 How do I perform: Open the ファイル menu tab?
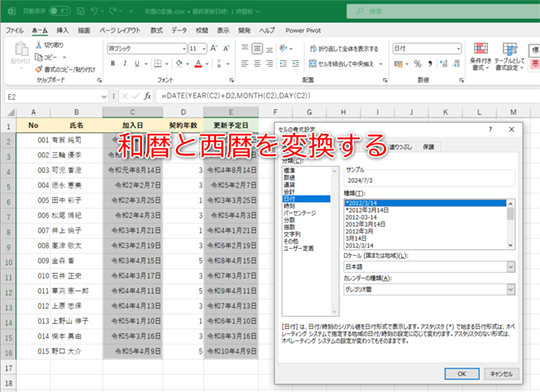pyautogui.click(x=14, y=30)
